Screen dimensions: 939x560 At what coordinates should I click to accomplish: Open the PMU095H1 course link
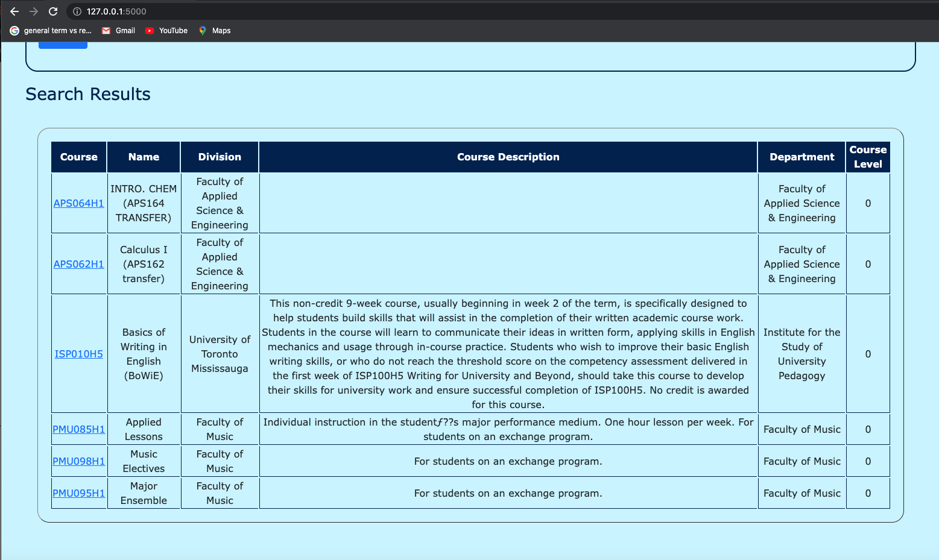click(78, 492)
